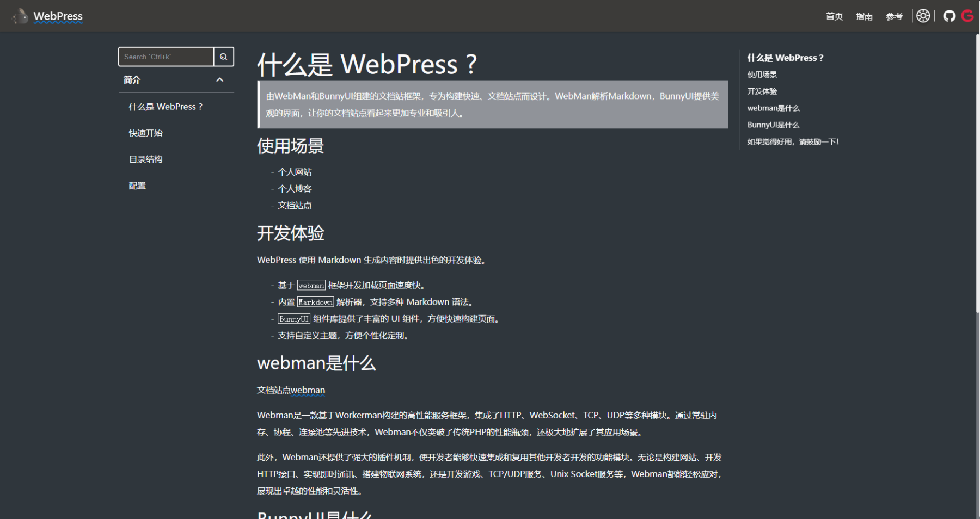980x519 pixels.
Task: Click the 文档站点 list item
Action: click(295, 206)
